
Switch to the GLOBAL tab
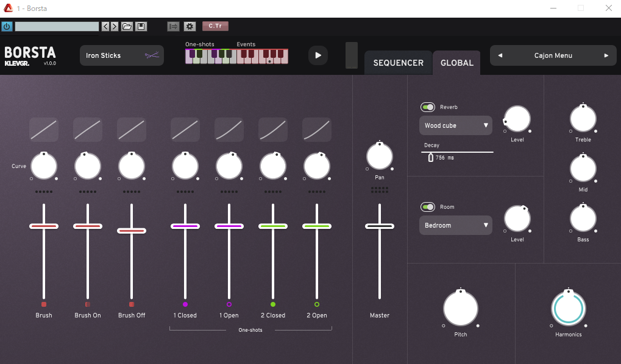click(x=457, y=63)
